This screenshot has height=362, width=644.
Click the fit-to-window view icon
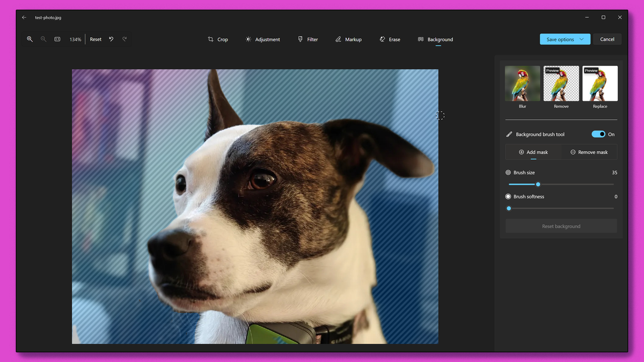click(57, 39)
